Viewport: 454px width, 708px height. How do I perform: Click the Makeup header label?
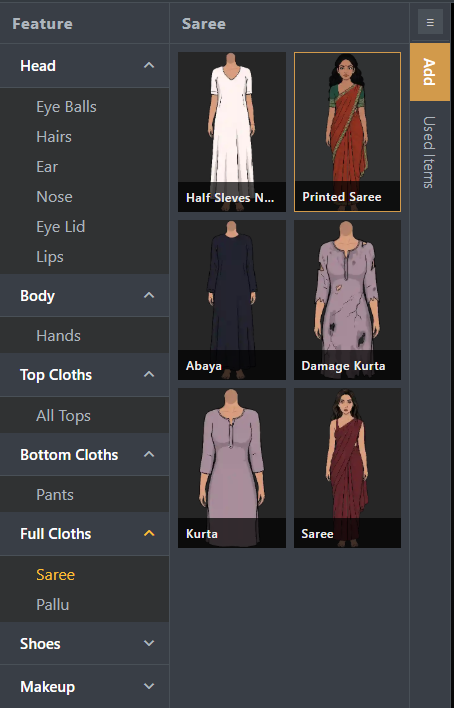pos(47,687)
